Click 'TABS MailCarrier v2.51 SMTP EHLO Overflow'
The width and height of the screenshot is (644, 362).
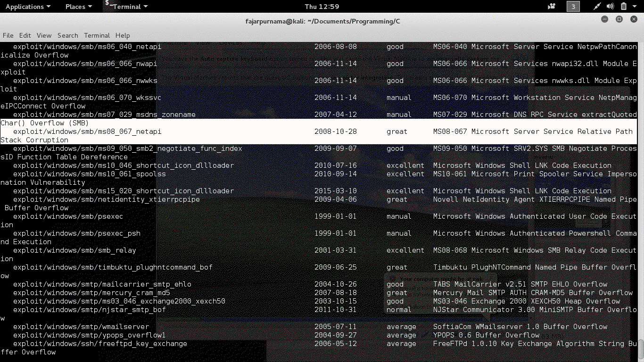520,284
